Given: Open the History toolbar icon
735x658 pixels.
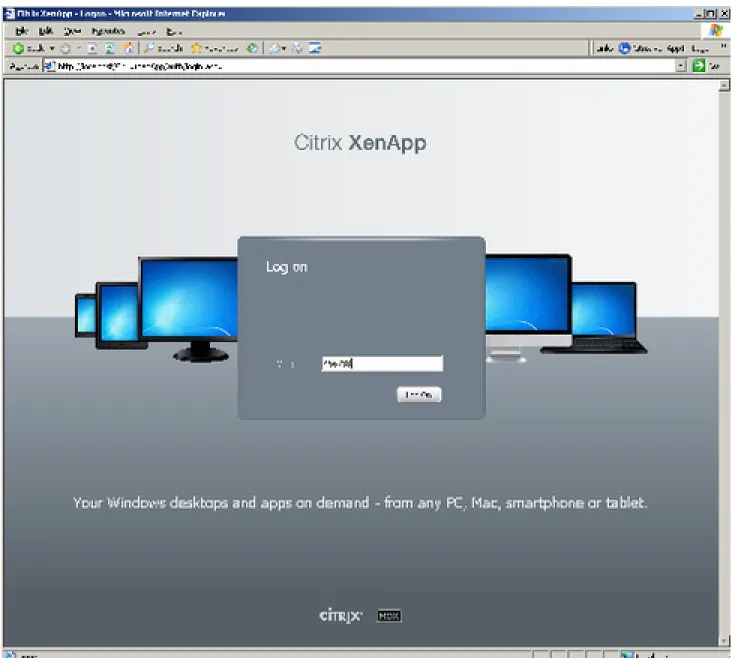Looking at the screenshot, I should [x=252, y=48].
